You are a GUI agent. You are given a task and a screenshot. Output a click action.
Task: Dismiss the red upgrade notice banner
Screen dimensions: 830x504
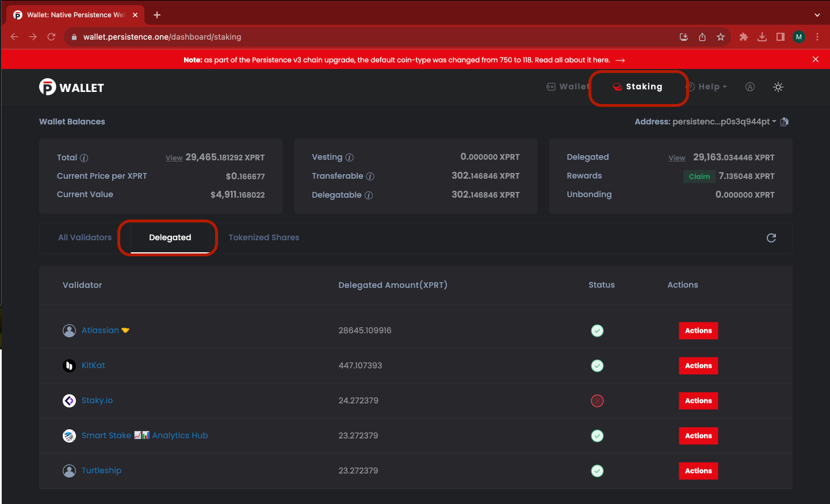[x=815, y=60]
